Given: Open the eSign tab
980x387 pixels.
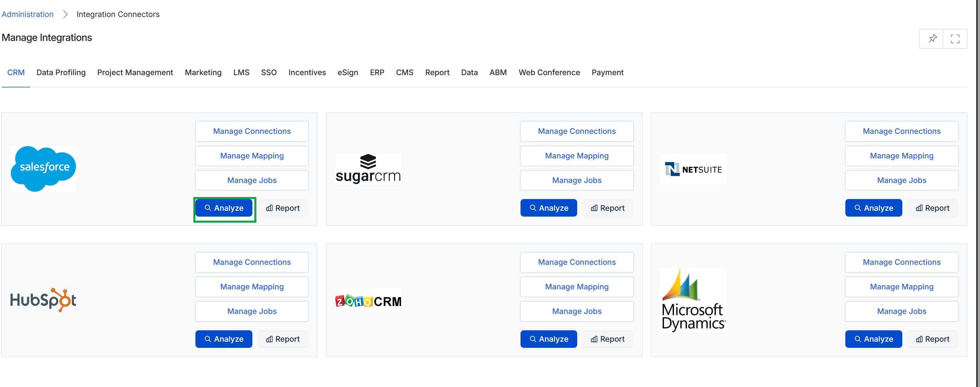Looking at the screenshot, I should click(x=348, y=72).
